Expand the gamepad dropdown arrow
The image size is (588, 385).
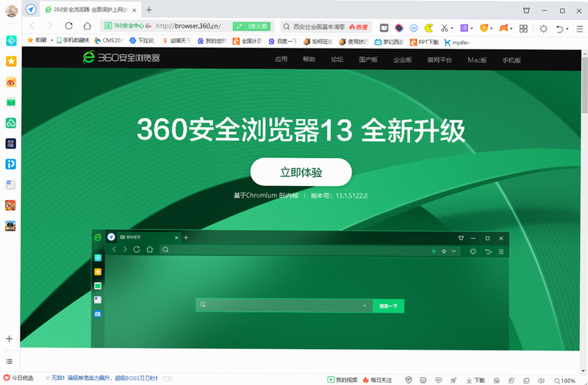coord(512,28)
